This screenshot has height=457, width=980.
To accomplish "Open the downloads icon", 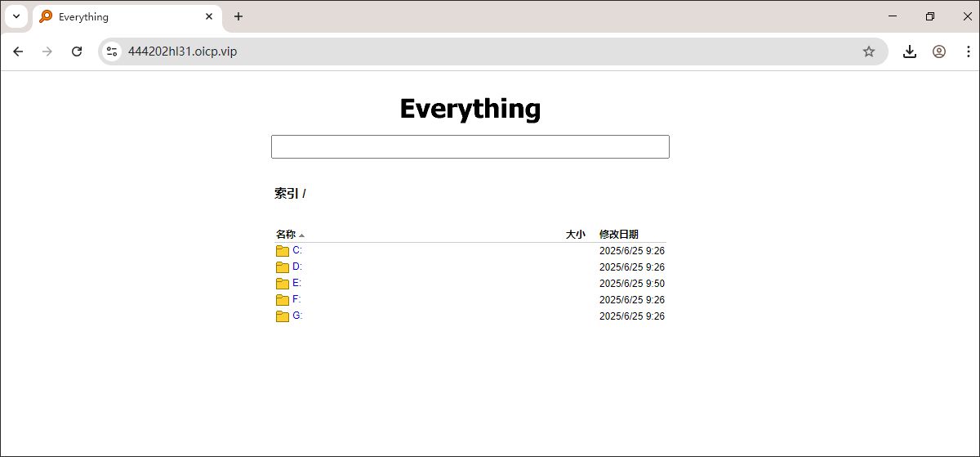I will (x=909, y=52).
